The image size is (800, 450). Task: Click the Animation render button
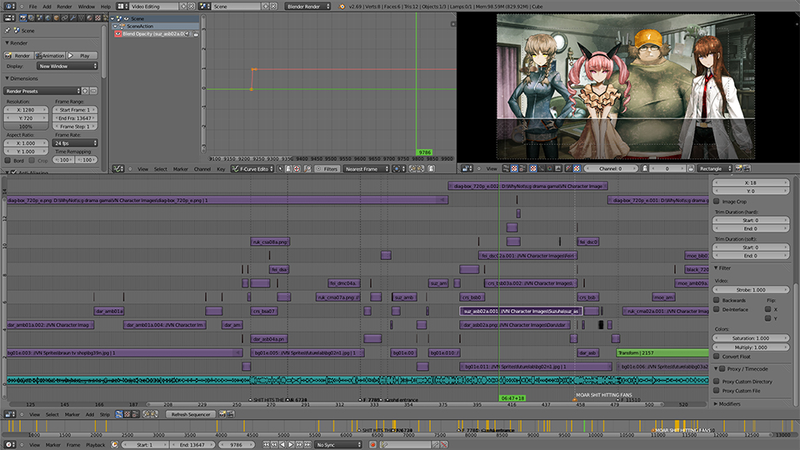(50, 55)
